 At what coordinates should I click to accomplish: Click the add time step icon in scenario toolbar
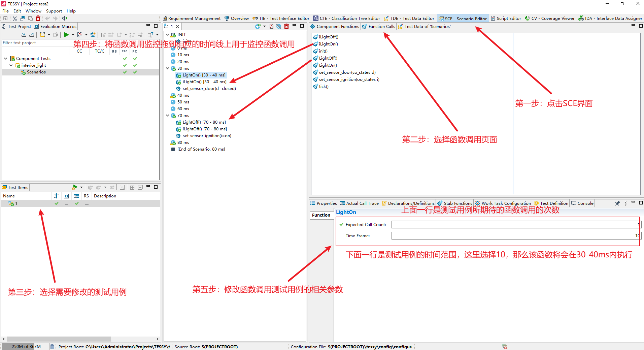click(258, 26)
